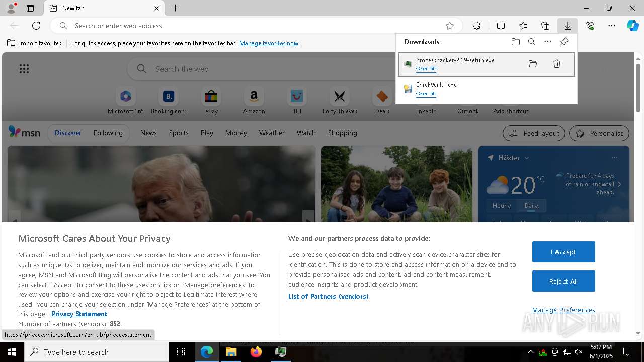Open the News category
Viewport: 644px width, 362px height.
coord(148,133)
